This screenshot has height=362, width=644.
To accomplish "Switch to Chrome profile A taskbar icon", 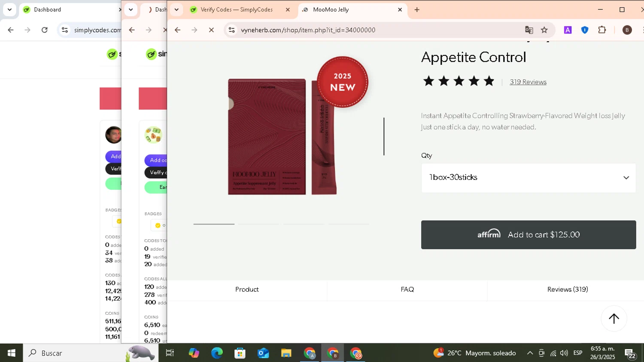I will point(310,353).
